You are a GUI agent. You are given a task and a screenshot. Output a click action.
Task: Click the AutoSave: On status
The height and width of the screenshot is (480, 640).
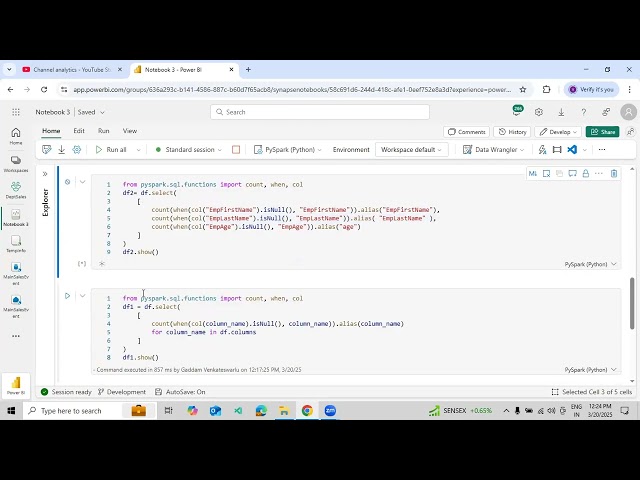(180, 392)
